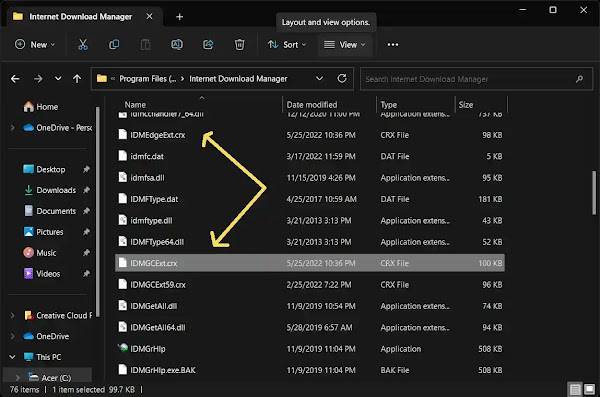The image size is (600, 397).
Task: Select the idmfsa.dll file
Action: 310,178
